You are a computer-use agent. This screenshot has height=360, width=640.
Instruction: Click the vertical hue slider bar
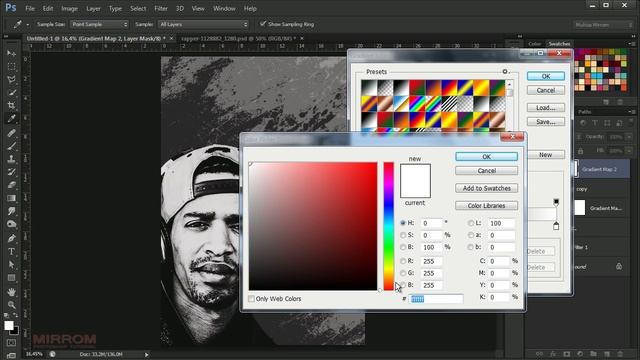click(x=389, y=226)
